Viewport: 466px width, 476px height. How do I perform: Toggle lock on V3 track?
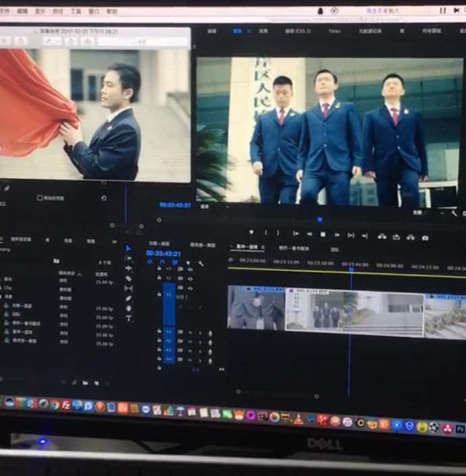click(x=159, y=268)
